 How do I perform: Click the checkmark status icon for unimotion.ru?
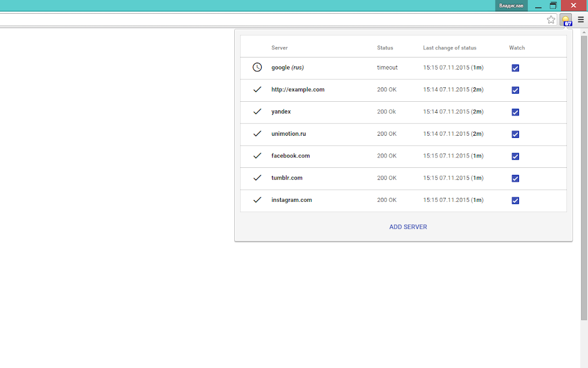(x=257, y=133)
